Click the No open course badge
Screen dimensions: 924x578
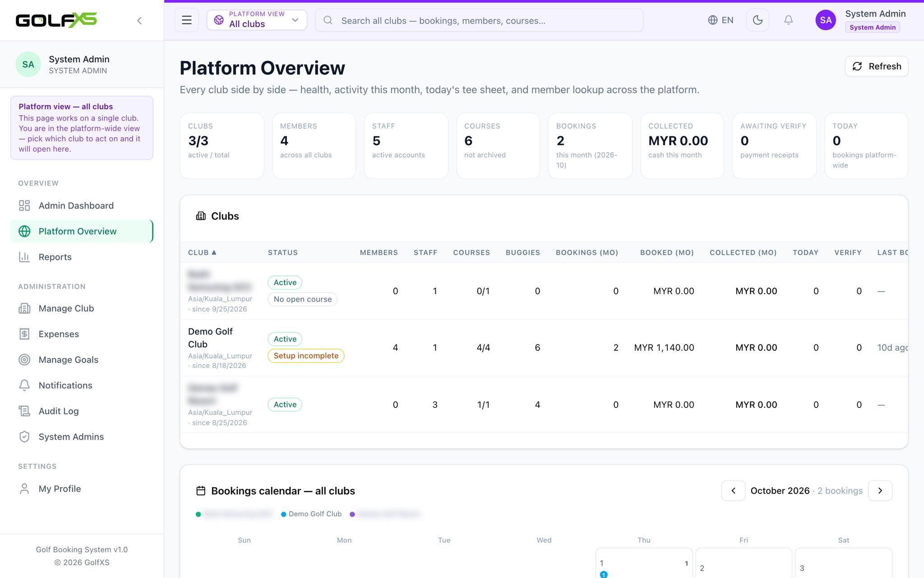(302, 299)
